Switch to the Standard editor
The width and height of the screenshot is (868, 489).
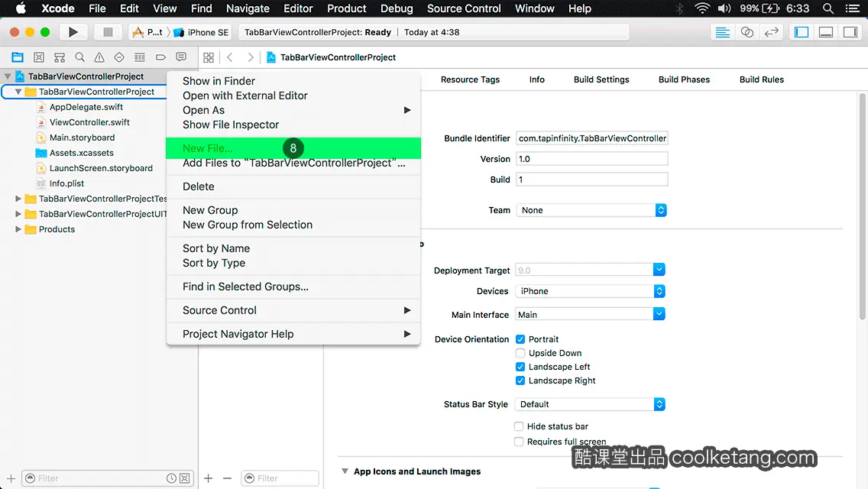(722, 32)
